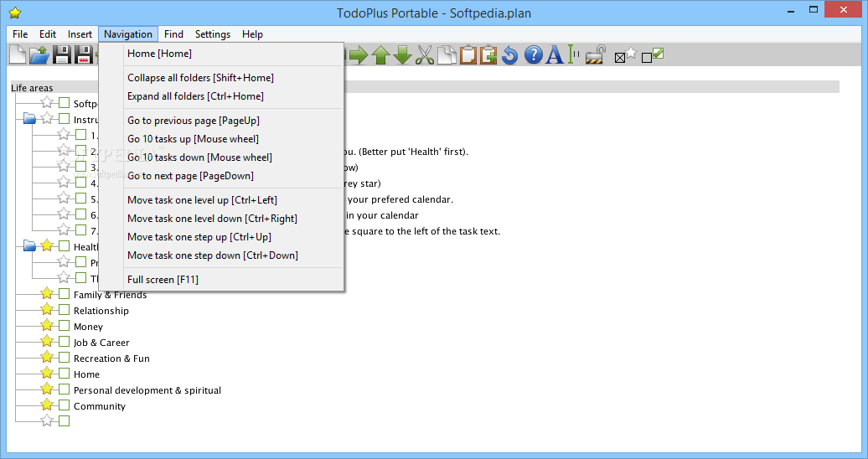Image resolution: width=868 pixels, height=459 pixels.
Task: Tick the checkbox on the empty last row
Action: [65, 420]
